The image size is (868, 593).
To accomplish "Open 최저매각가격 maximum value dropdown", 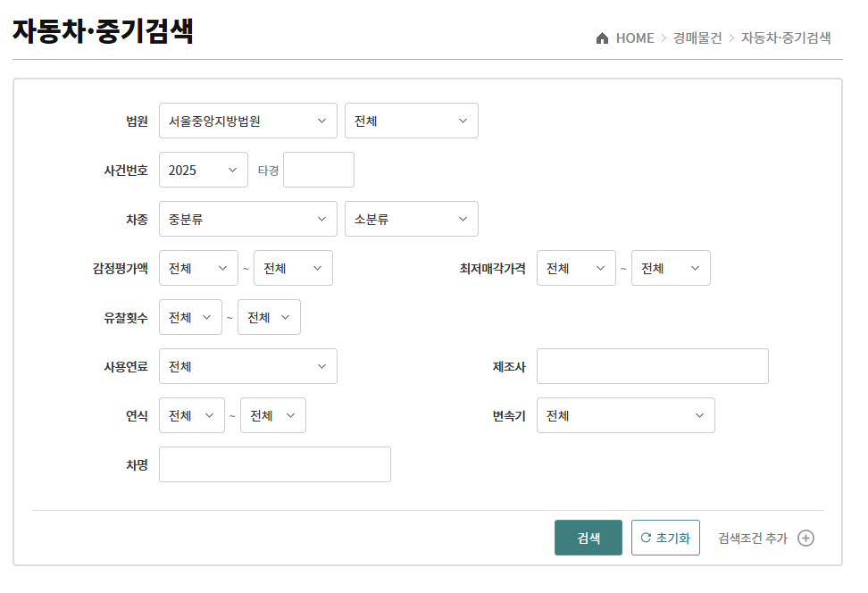I will [671, 268].
